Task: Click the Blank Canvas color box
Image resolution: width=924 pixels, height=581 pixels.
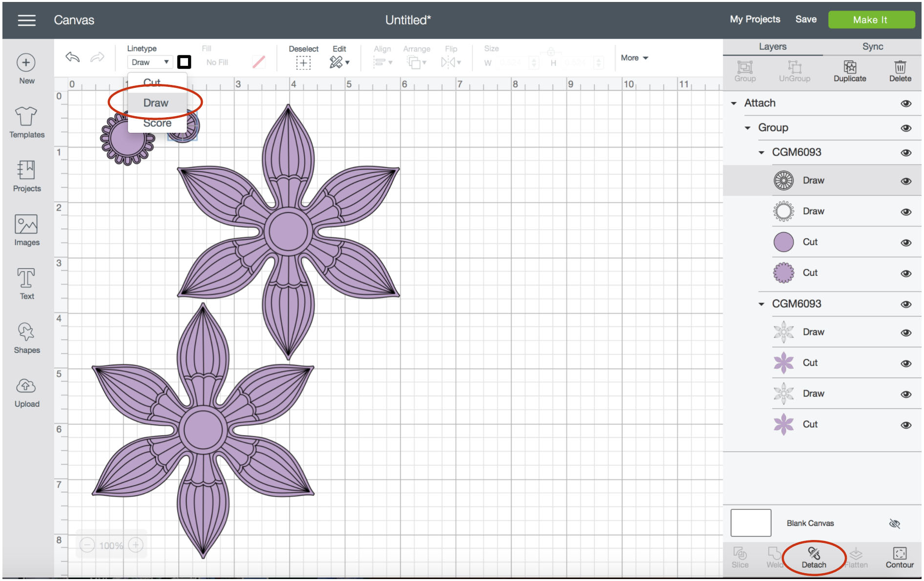Action: tap(751, 523)
